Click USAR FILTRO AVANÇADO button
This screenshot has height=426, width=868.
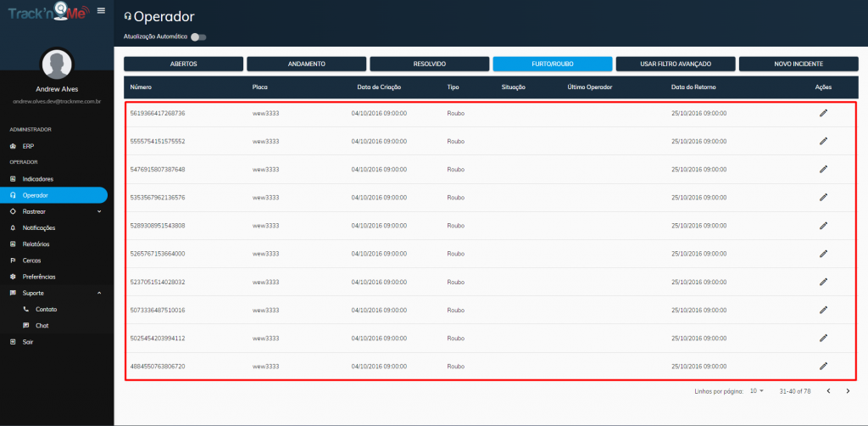(x=676, y=64)
